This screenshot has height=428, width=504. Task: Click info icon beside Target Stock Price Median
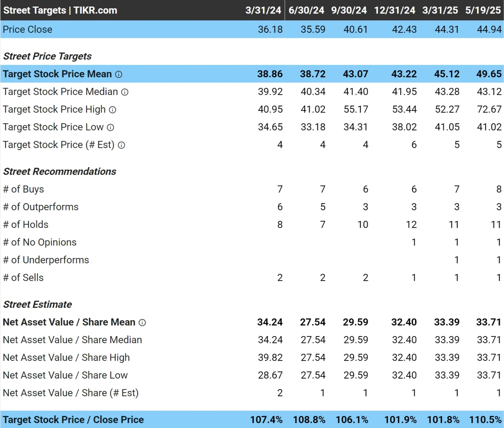[x=125, y=92]
